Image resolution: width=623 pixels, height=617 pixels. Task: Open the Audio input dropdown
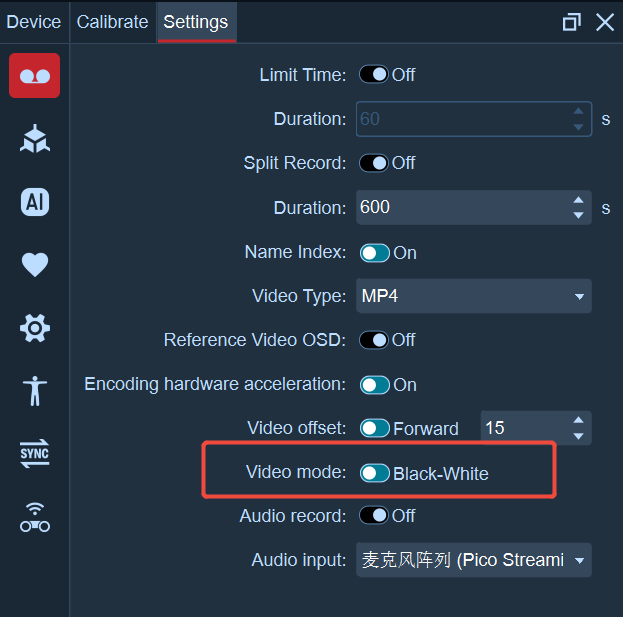click(x=474, y=560)
